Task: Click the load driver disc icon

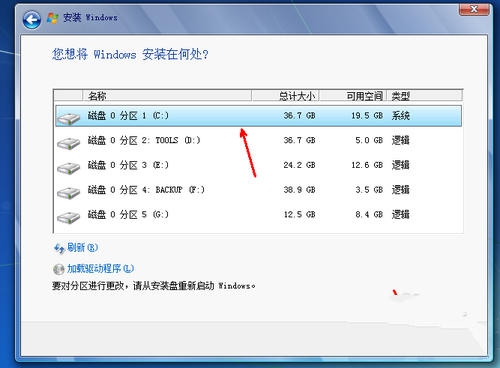Action: [59, 269]
